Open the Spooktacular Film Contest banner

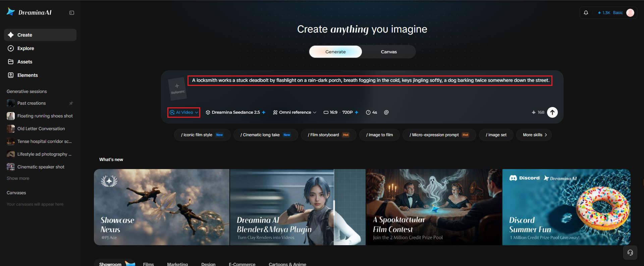[x=434, y=207]
